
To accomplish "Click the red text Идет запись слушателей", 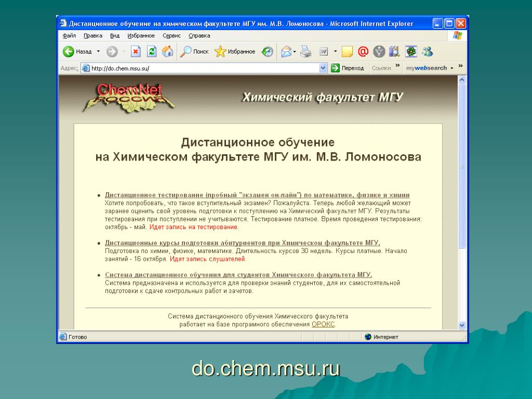I will [x=207, y=259].
